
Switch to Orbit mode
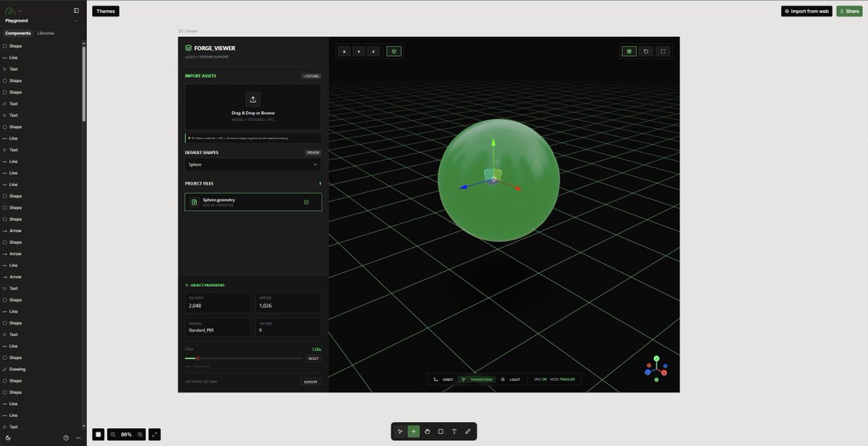click(443, 379)
